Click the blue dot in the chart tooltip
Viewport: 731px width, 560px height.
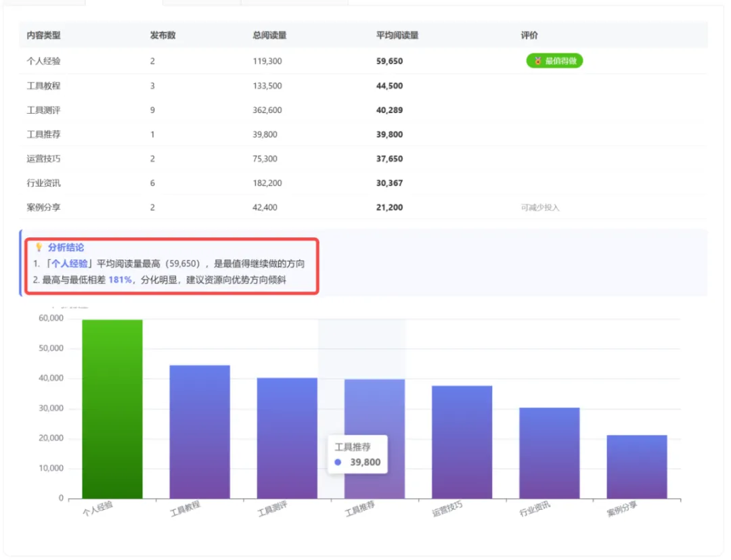click(x=338, y=462)
